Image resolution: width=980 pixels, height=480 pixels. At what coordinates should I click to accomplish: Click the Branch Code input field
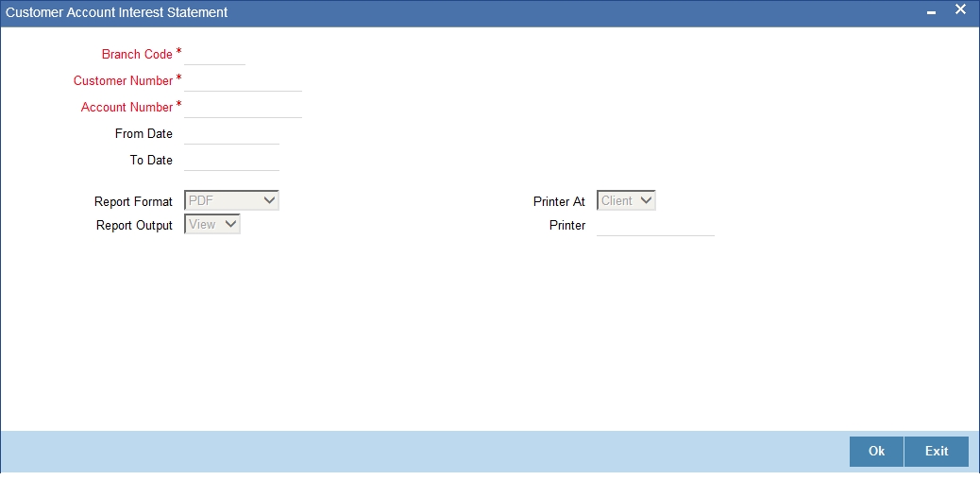[x=214, y=55]
